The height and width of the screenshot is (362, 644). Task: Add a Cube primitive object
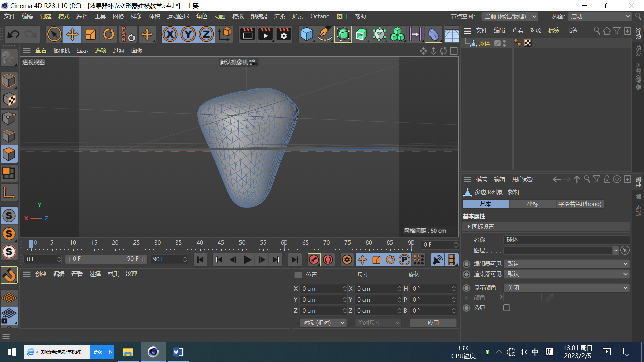(307, 34)
